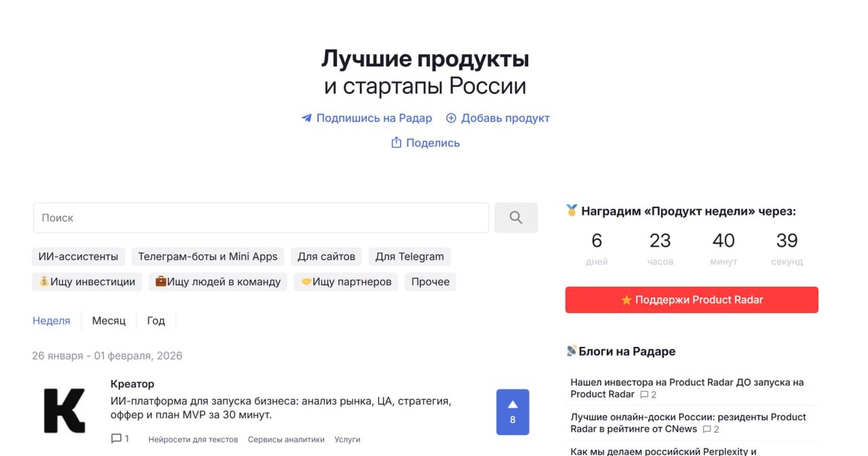
Task: Click the countdown seconds value 39
Action: pyautogui.click(x=787, y=241)
